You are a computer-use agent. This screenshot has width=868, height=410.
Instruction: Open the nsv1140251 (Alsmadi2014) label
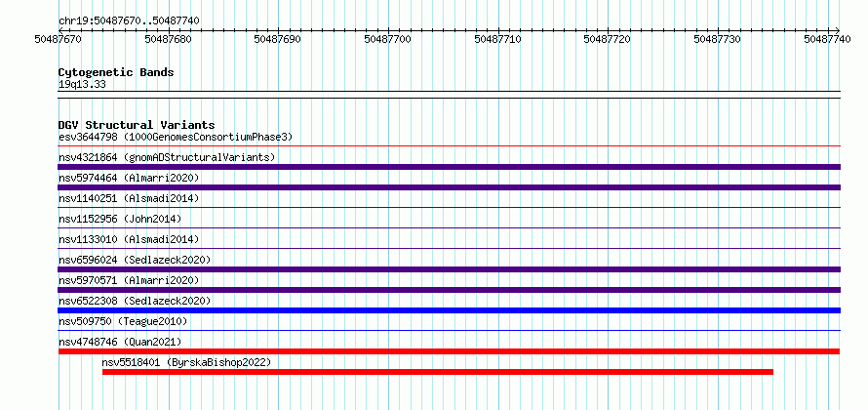tap(129, 198)
